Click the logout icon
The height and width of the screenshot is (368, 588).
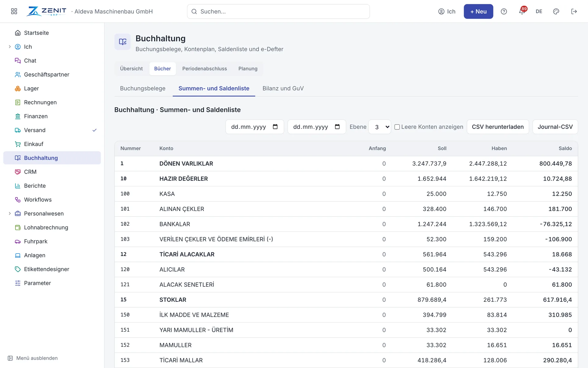click(x=574, y=11)
